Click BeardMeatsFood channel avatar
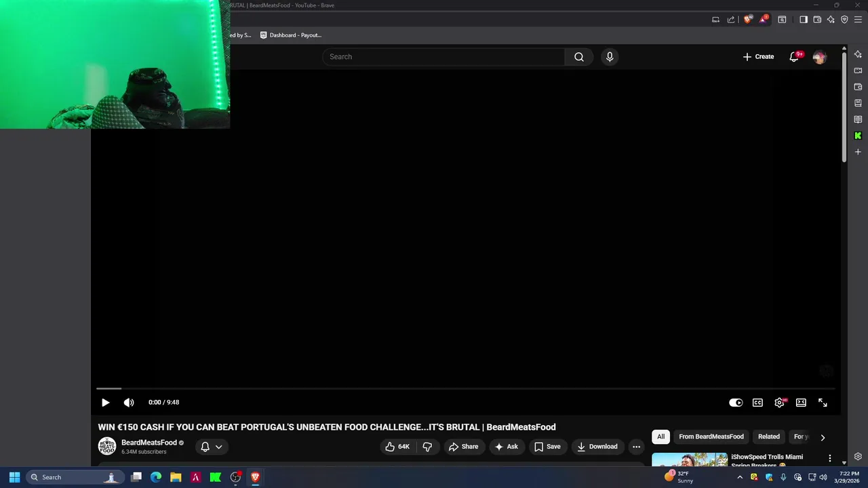 [x=107, y=447]
